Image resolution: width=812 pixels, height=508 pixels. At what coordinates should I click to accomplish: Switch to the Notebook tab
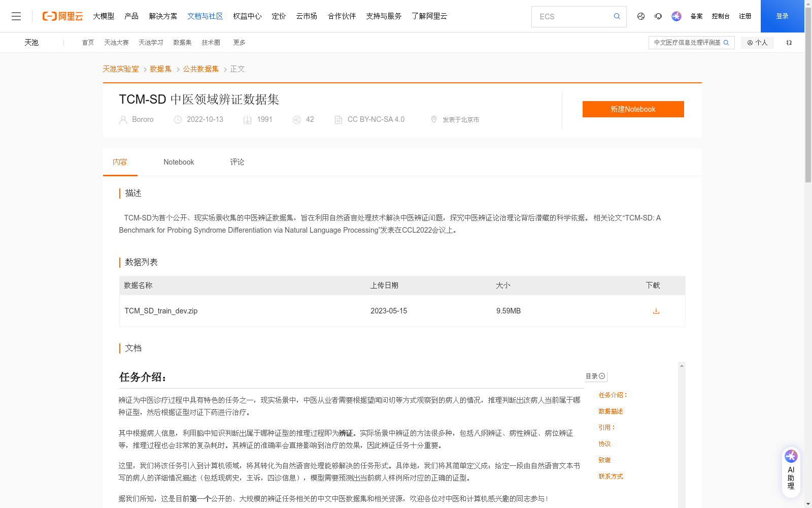[179, 162]
